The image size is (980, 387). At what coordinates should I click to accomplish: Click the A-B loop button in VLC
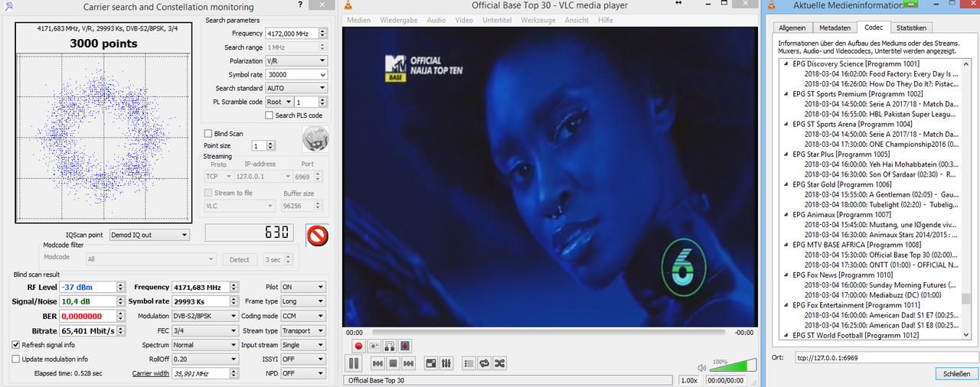click(390, 346)
